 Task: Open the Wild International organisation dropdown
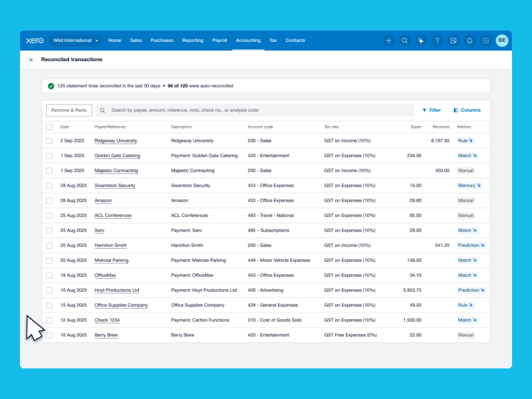click(x=76, y=41)
